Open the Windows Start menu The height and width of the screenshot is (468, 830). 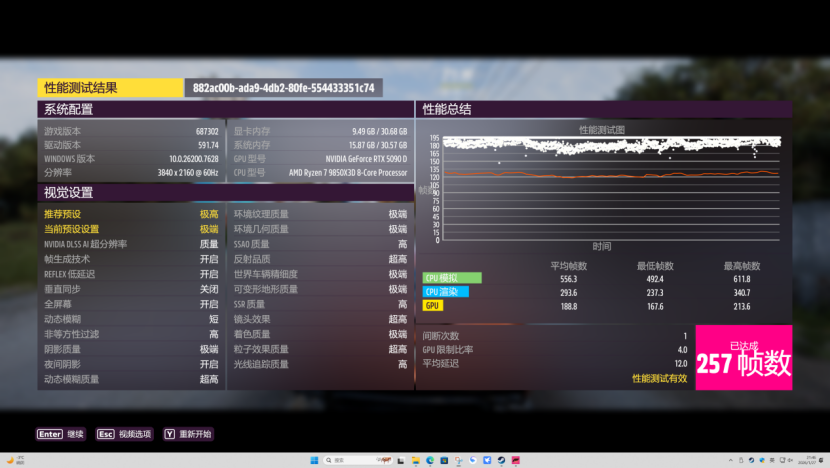coord(314,460)
